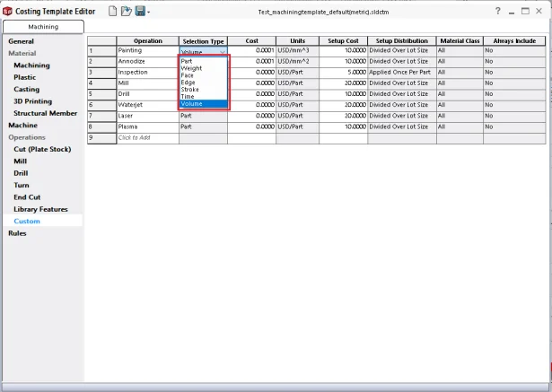Select the Waterjet operation cell

click(x=147, y=105)
